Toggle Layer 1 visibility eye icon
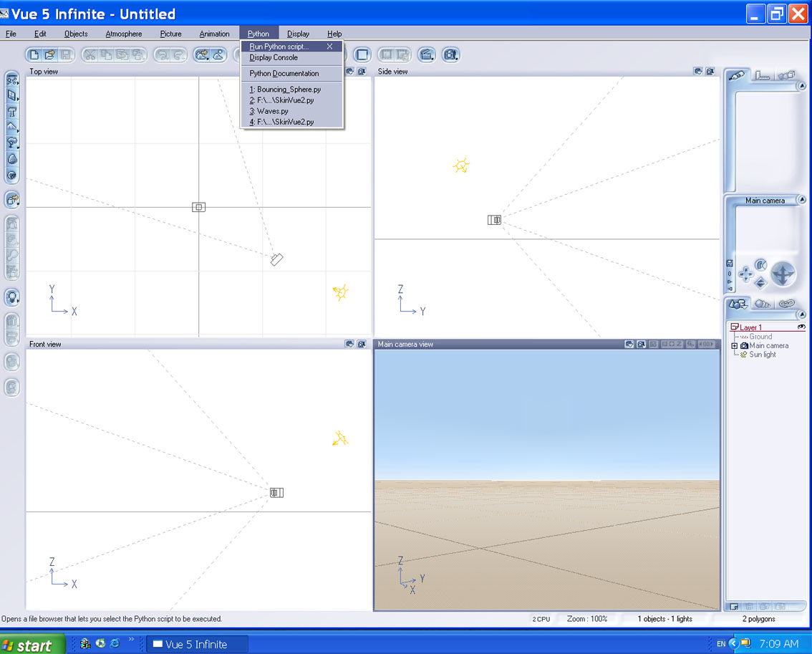 point(801,327)
